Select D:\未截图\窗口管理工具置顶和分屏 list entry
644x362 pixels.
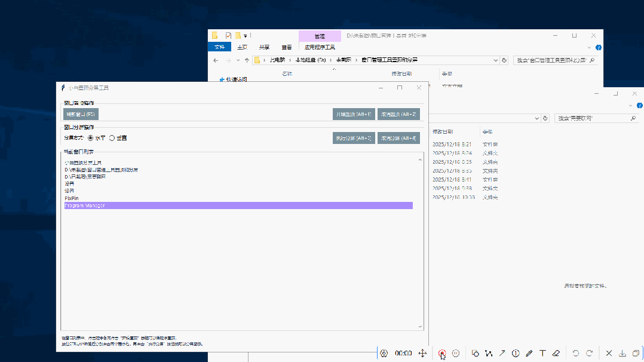pyautogui.click(x=238, y=170)
